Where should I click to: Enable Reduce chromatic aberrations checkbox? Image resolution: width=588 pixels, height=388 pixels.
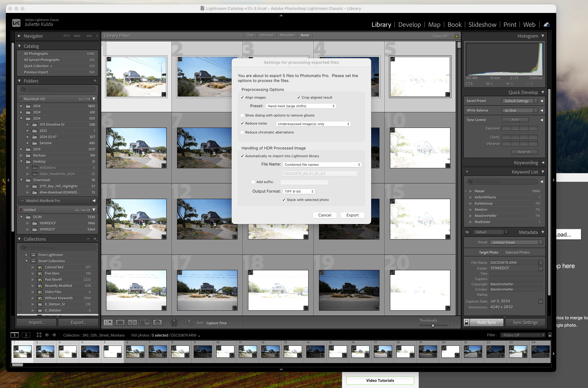[x=242, y=132]
